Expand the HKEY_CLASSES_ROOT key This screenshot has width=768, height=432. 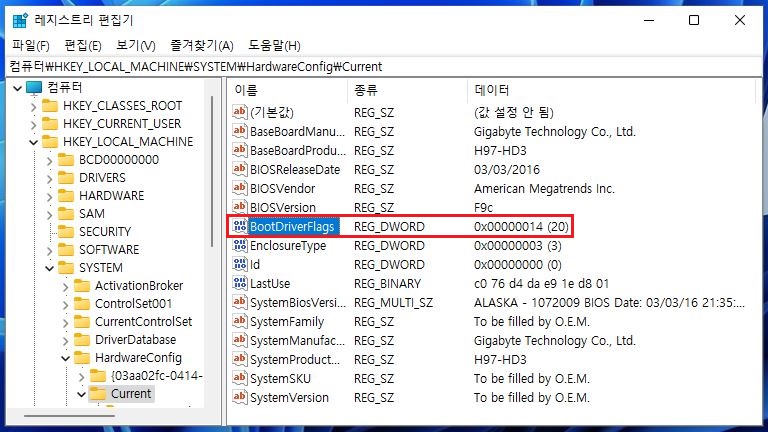pyautogui.click(x=33, y=106)
